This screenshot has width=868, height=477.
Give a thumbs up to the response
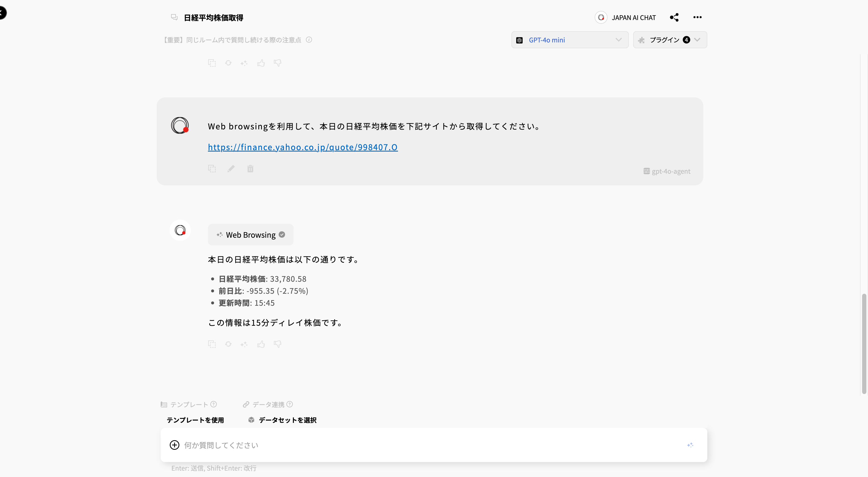click(x=261, y=344)
